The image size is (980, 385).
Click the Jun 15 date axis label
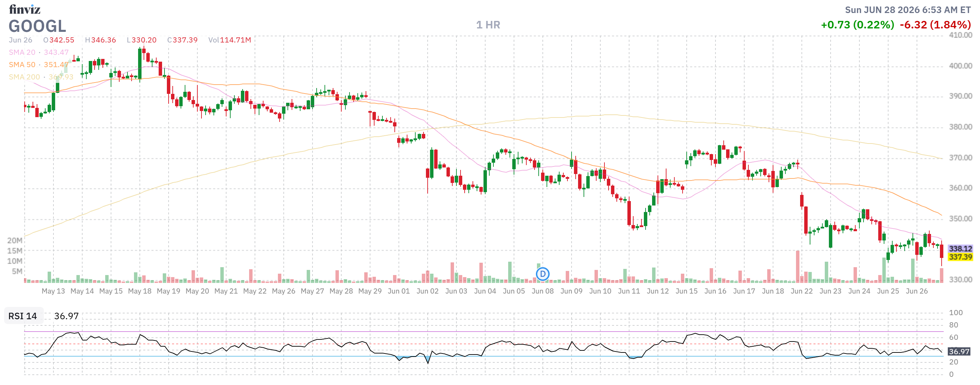687,291
